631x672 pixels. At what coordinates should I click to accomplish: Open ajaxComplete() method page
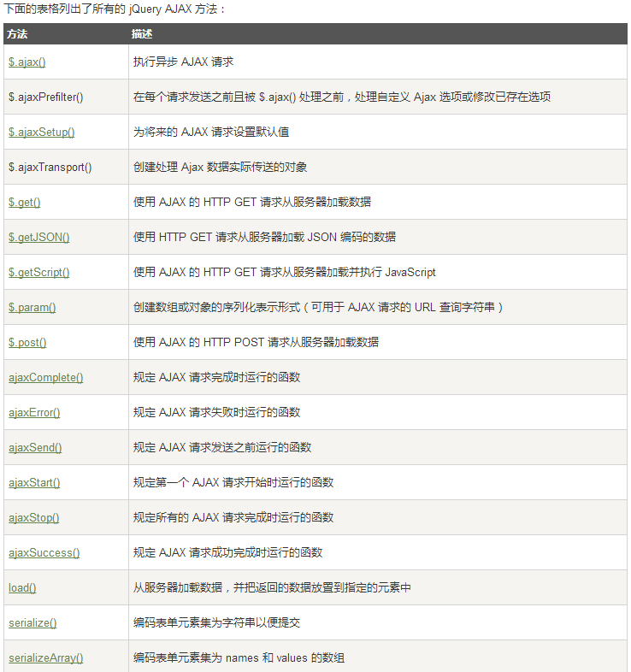[46, 378]
